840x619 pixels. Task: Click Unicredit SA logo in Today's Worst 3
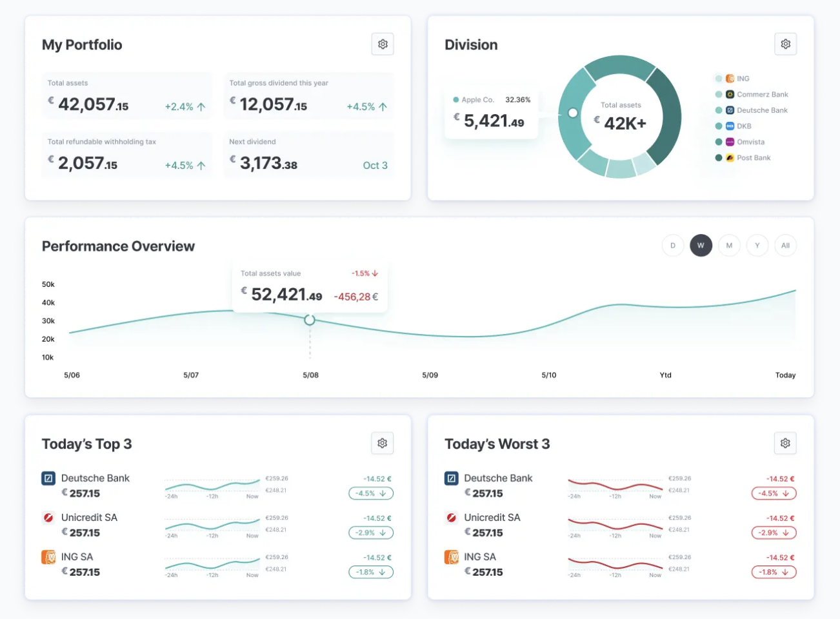[452, 518]
